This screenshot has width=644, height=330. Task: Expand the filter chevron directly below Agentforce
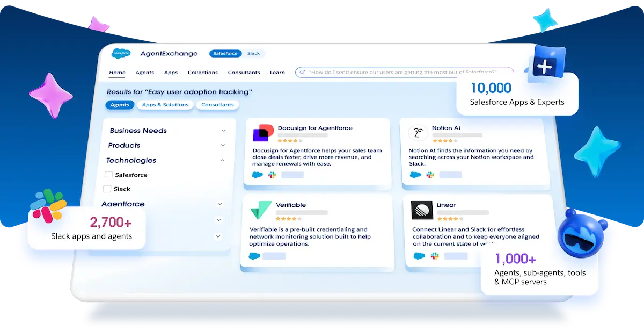218,220
